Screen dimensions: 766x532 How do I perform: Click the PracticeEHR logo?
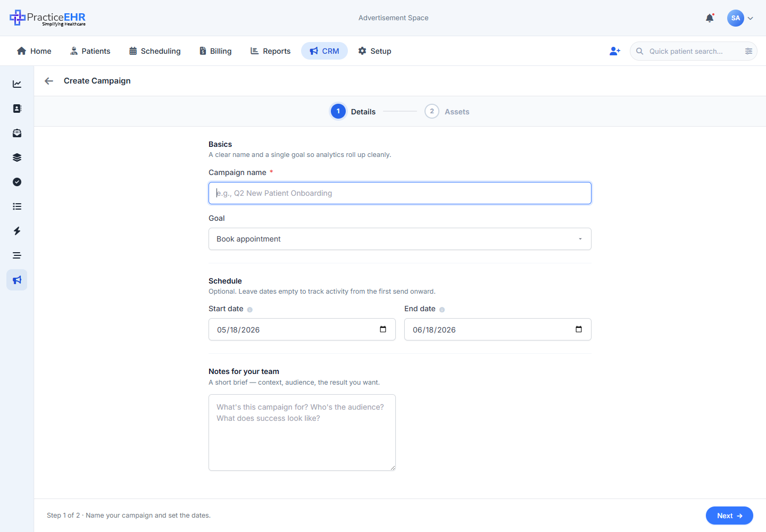(48, 18)
